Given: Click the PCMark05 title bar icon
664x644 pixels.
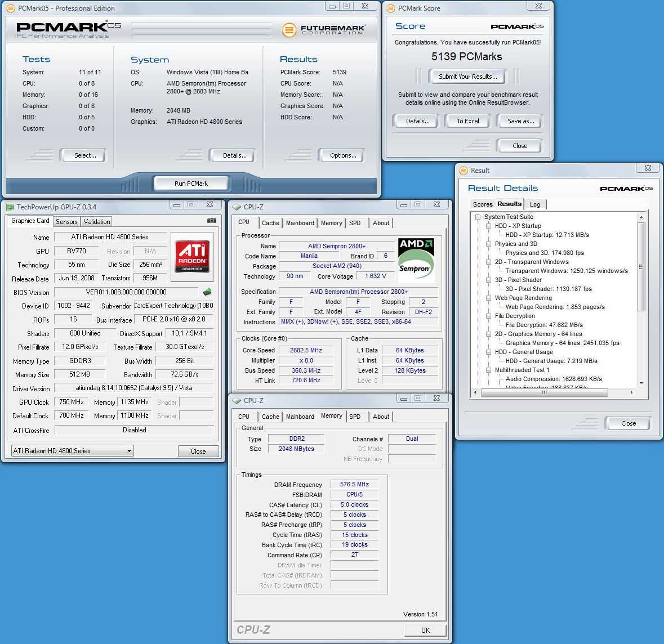Looking at the screenshot, I should (11, 8).
